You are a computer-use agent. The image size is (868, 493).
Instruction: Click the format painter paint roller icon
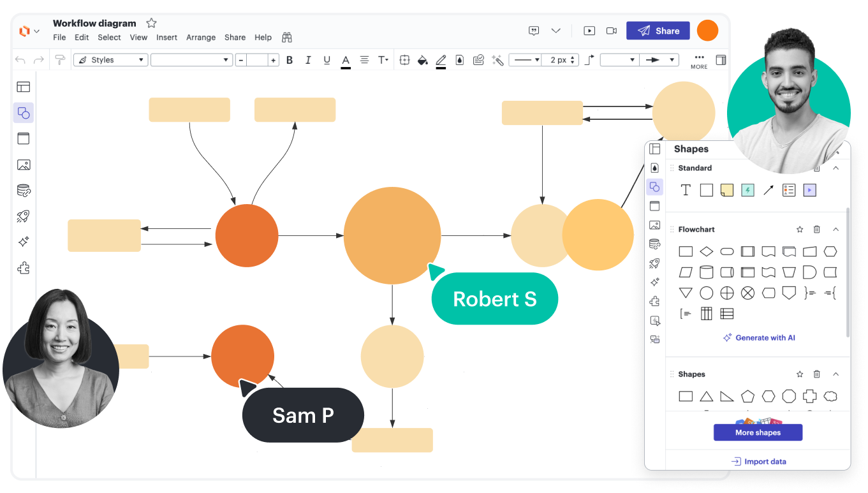[60, 60]
